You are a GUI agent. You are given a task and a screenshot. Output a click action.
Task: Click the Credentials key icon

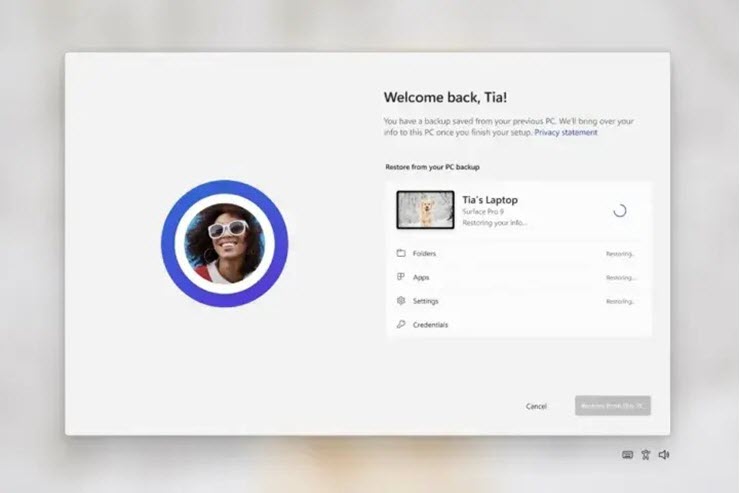click(x=401, y=324)
